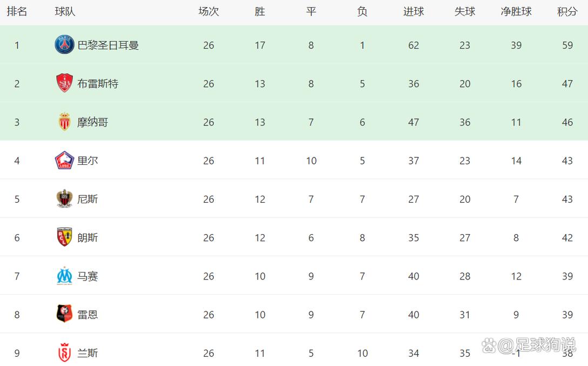Click the 足球狗说 watermark account name
Image resolution: width=588 pixels, height=366 pixels.
[545, 345]
